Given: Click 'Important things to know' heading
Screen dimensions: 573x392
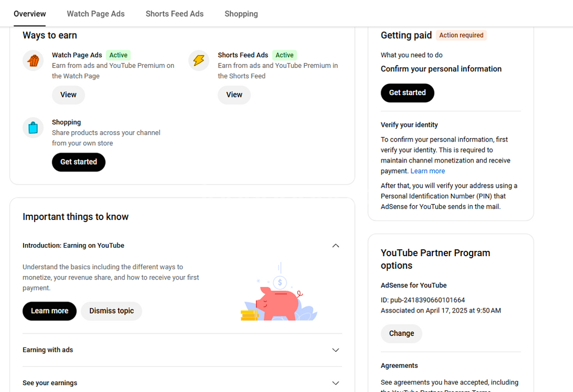Looking at the screenshot, I should [x=76, y=217].
